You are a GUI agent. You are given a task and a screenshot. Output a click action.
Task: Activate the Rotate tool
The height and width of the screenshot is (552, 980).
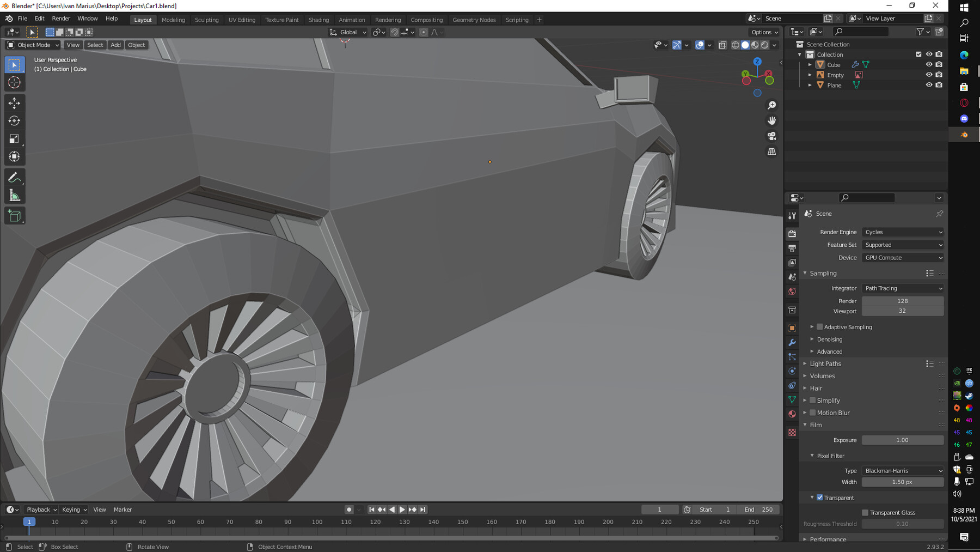click(x=15, y=121)
